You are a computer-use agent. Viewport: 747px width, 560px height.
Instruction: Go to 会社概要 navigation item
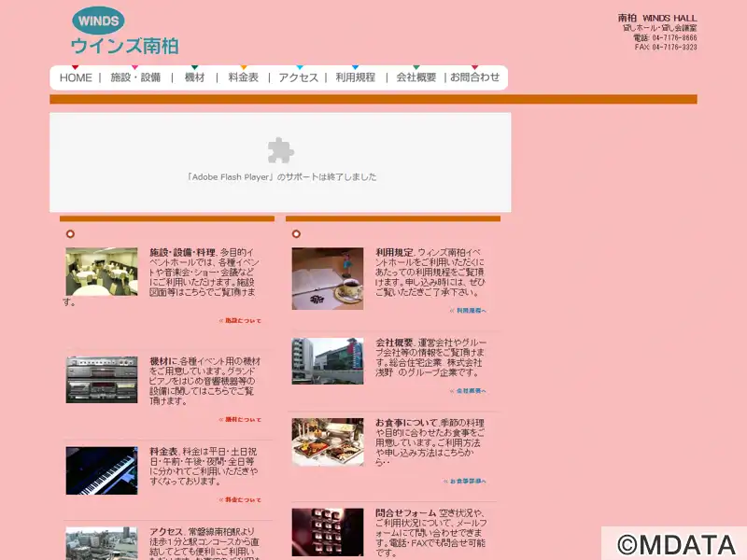click(416, 77)
